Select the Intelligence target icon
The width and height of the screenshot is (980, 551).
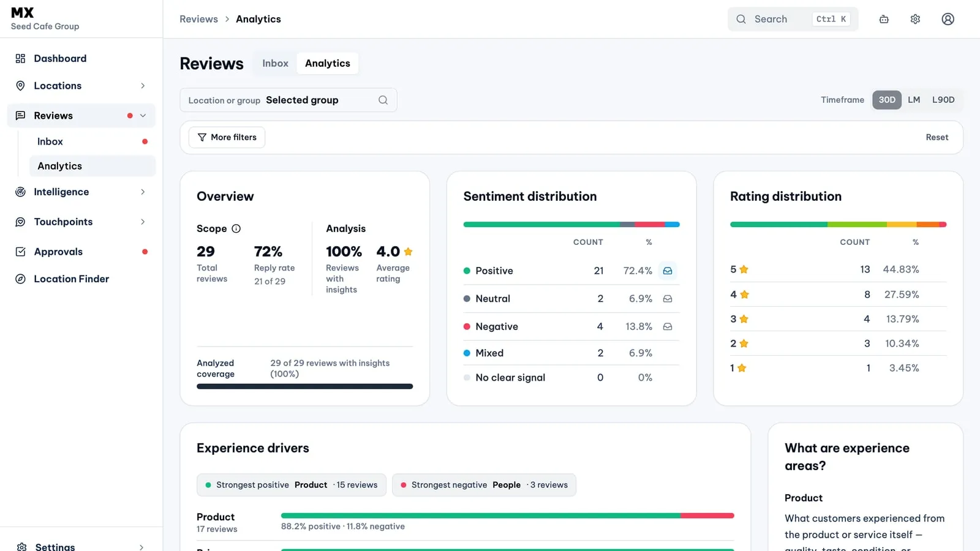tap(20, 192)
